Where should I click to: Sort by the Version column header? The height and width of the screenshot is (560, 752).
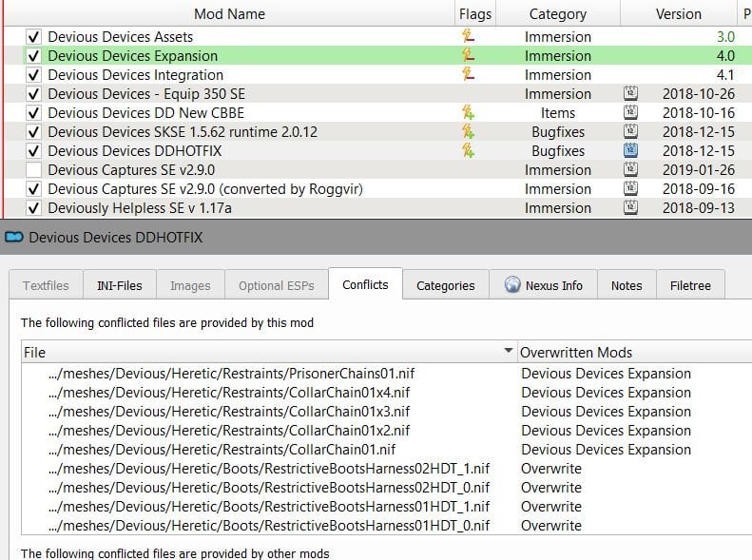click(679, 13)
